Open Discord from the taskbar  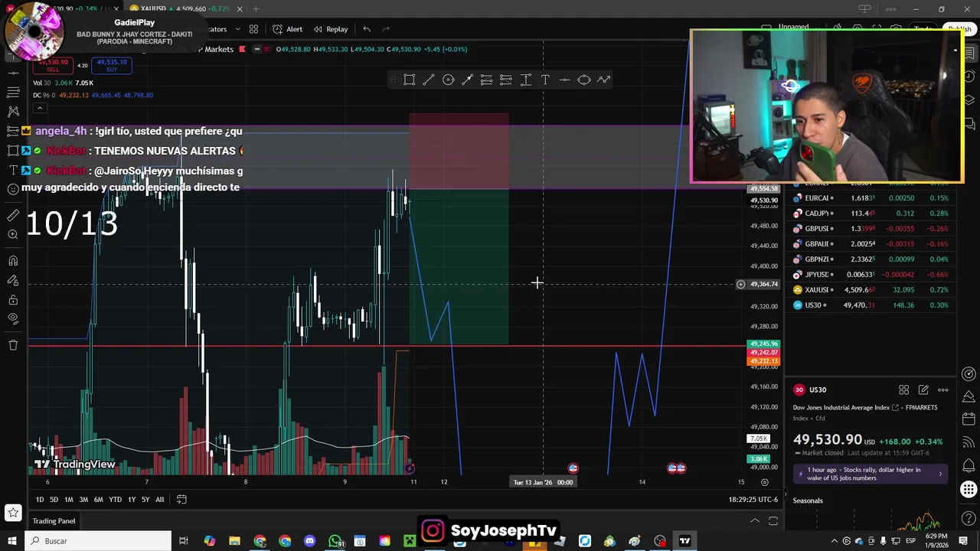click(309, 541)
